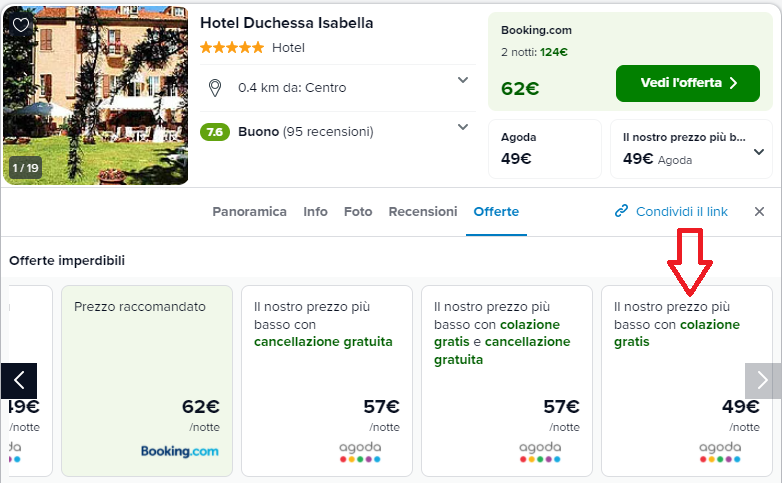This screenshot has height=483, width=782.
Task: Go to the Recensioni tab
Action: pyautogui.click(x=423, y=212)
